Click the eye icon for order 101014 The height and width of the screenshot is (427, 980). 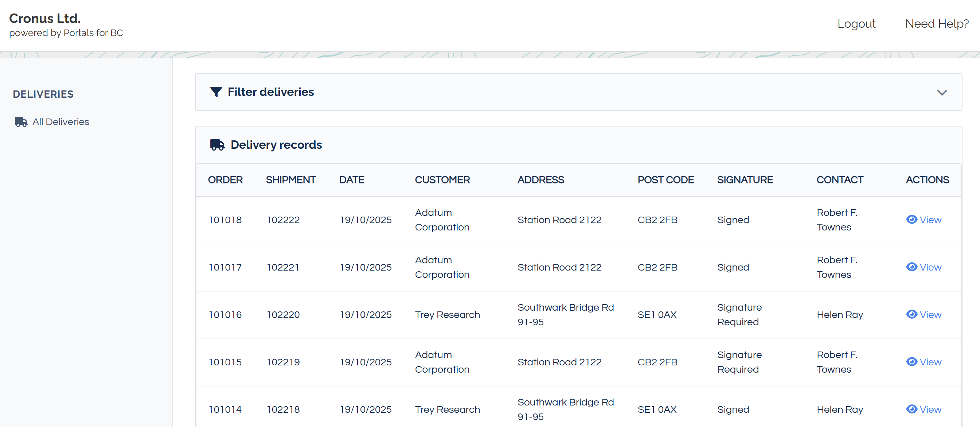[912, 409]
